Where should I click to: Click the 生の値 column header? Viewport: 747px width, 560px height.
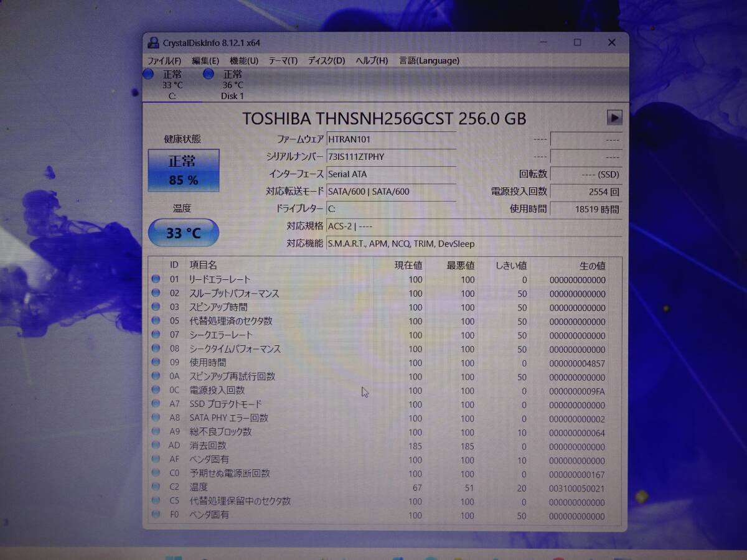coord(591,266)
